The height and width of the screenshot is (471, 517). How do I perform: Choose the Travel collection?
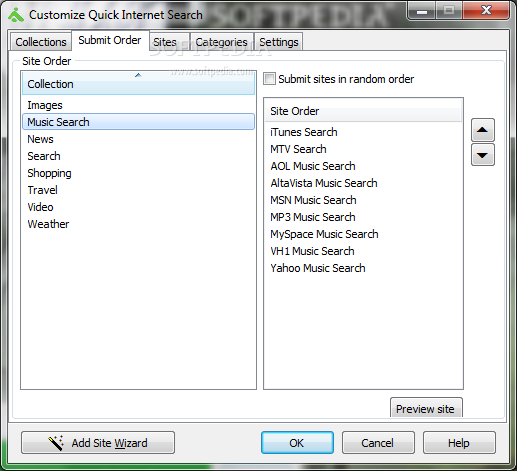138,190
